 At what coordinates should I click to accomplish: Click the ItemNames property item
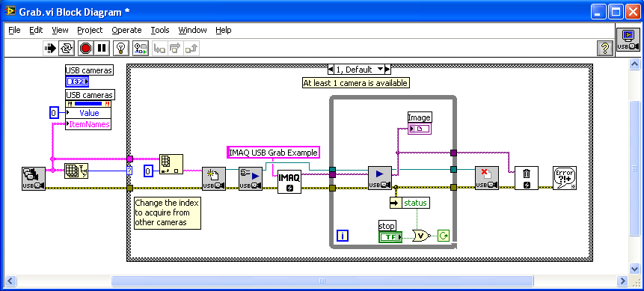88,123
